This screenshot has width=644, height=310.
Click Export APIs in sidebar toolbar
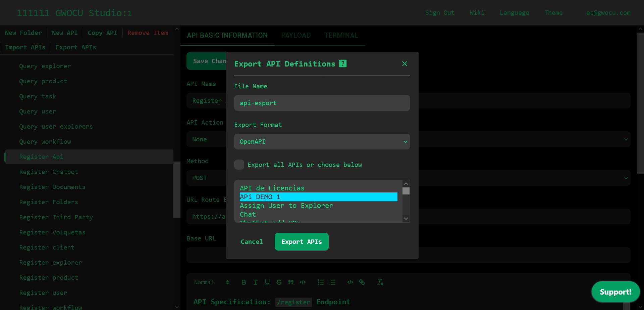click(x=76, y=47)
